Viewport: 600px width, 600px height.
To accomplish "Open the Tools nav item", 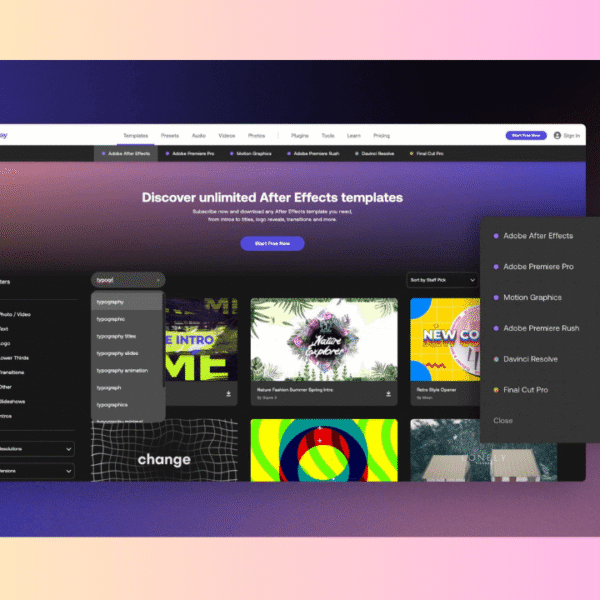I will [328, 135].
